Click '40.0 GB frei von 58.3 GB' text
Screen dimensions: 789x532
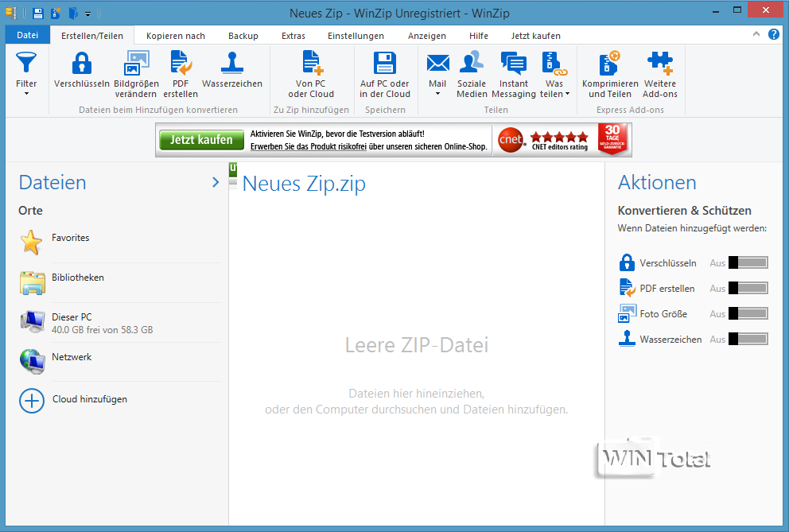(102, 330)
